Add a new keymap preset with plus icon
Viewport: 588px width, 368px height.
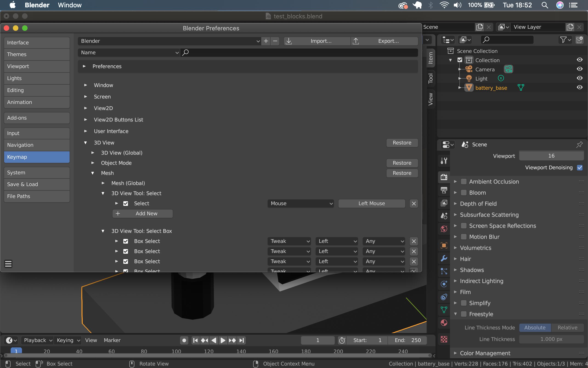266,41
